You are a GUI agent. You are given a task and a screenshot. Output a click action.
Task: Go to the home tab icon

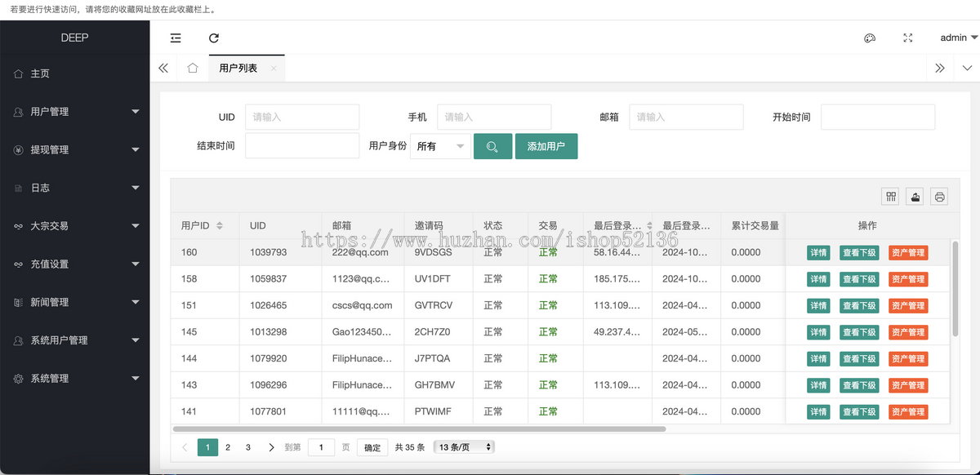[193, 69]
